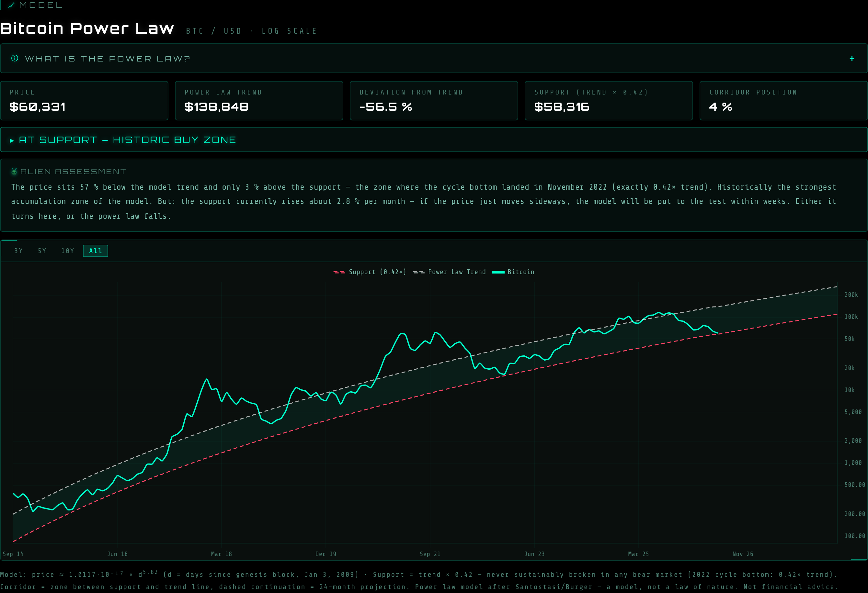Viewport: 868px width, 593px height.
Task: Click the cyan Bitcoin legend swatch
Action: [498, 272]
